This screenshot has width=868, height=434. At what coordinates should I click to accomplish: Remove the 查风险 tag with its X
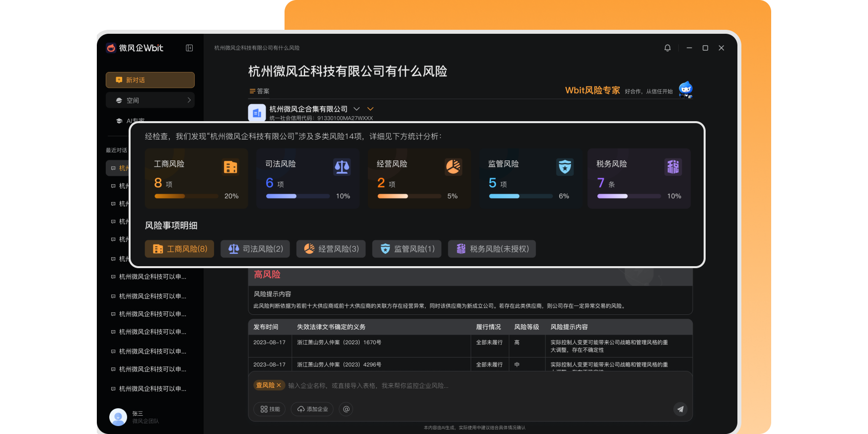[279, 385]
